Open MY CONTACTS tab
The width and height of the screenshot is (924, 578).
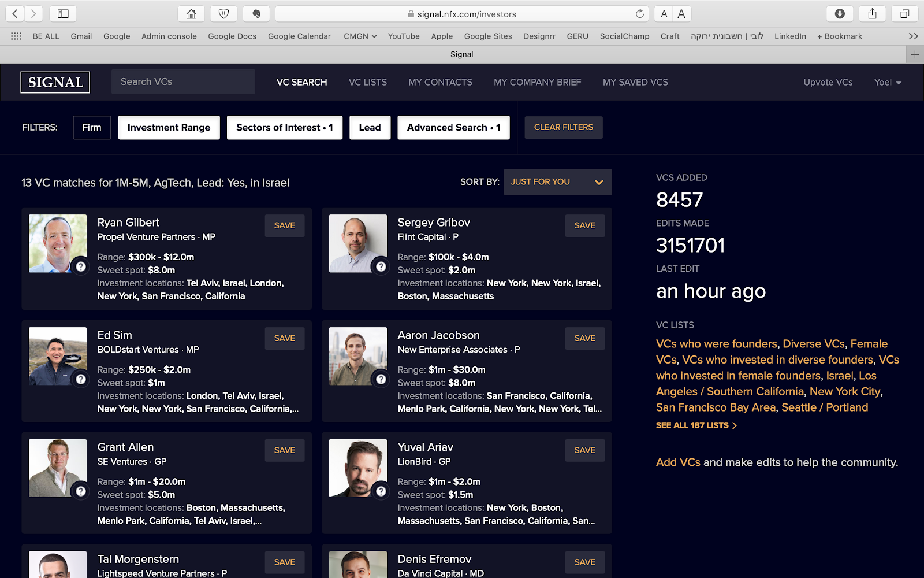[x=440, y=82]
